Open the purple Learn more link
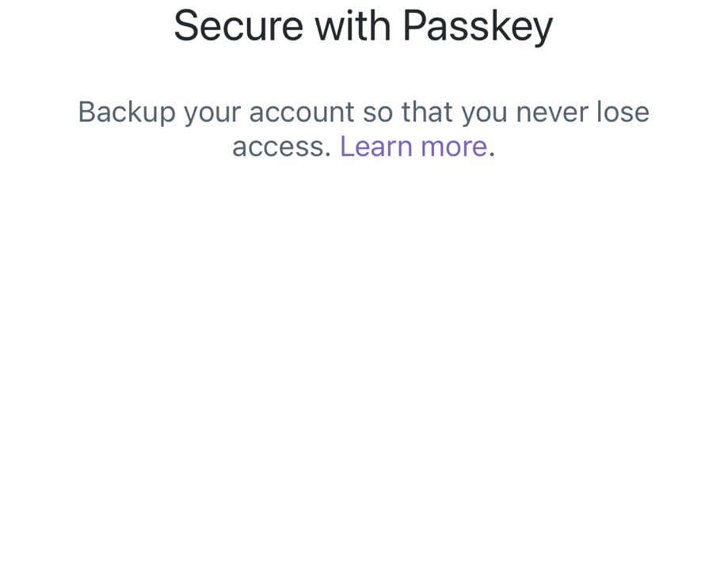 click(x=414, y=147)
